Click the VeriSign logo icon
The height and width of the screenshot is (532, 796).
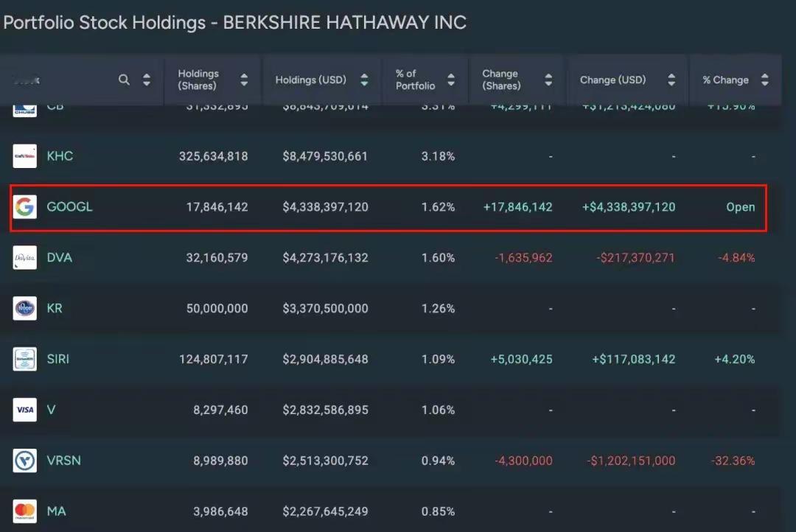point(25,461)
